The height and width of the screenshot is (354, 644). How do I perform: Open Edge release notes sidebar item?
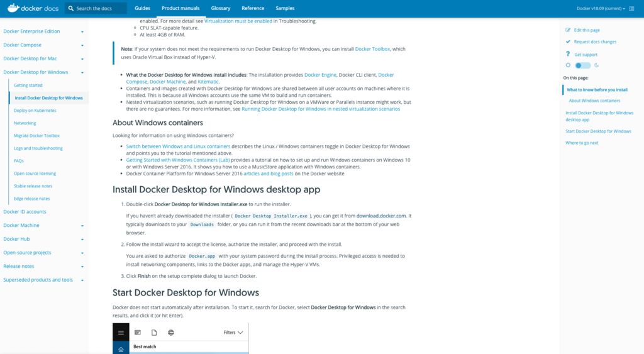[x=31, y=198]
